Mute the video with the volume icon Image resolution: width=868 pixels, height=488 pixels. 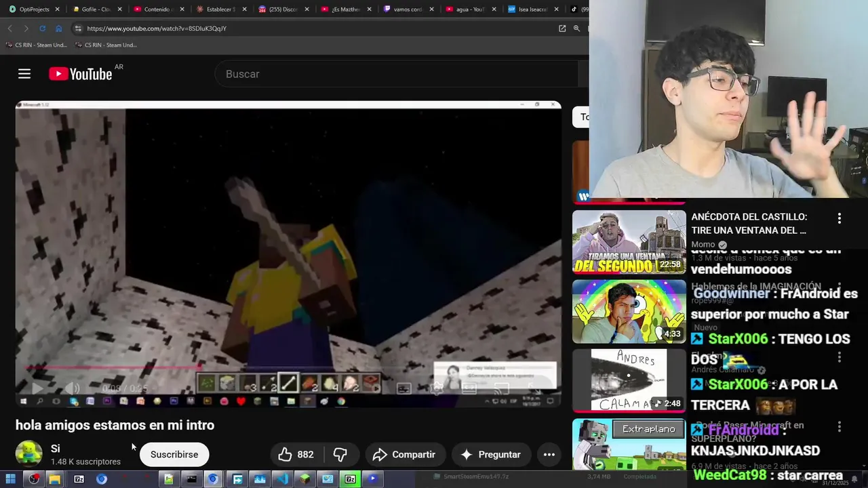pos(72,388)
